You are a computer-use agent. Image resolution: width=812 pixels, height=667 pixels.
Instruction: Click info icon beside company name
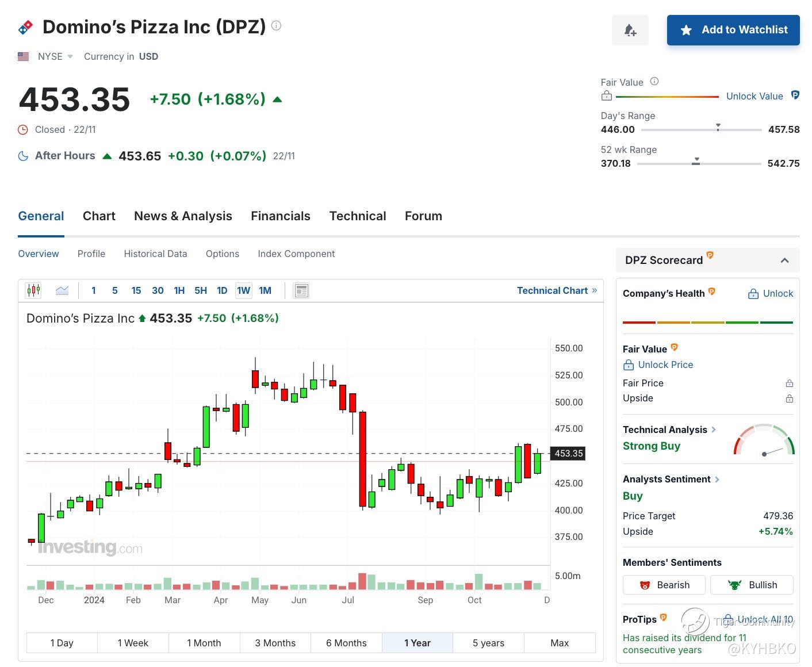pyautogui.click(x=276, y=26)
